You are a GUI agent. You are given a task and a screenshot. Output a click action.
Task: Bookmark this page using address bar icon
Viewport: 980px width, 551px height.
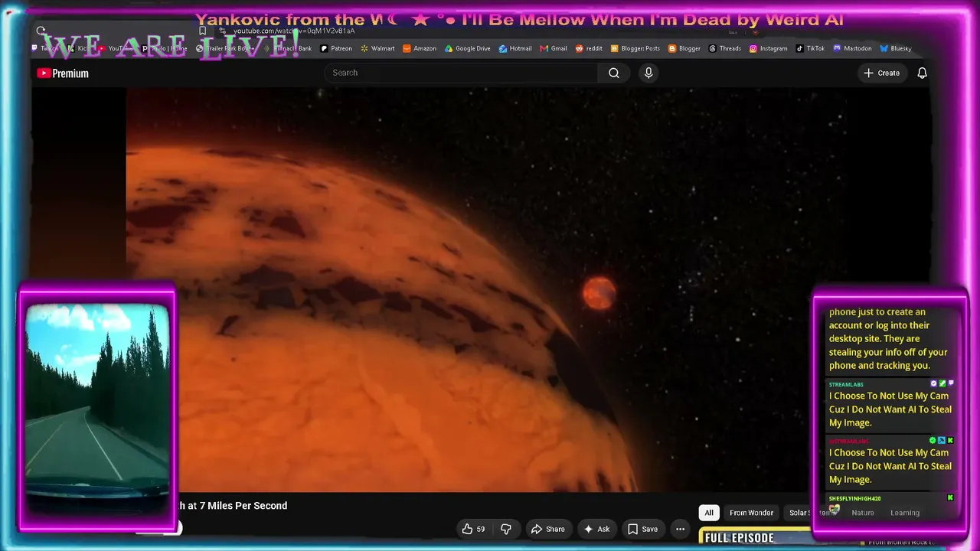[x=202, y=31]
